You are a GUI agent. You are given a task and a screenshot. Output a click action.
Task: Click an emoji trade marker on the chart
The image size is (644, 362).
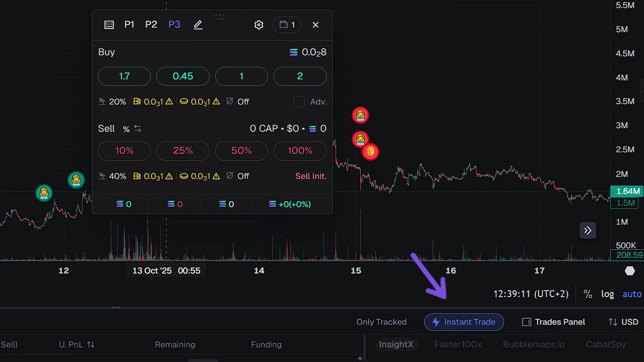[360, 115]
